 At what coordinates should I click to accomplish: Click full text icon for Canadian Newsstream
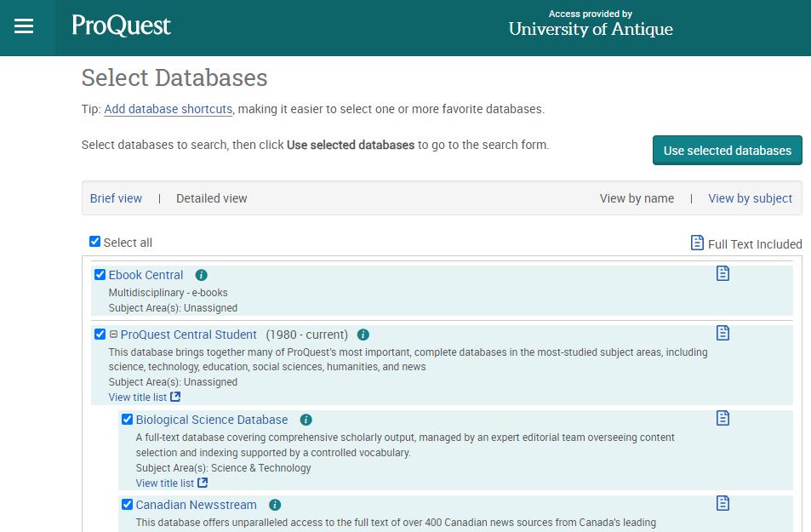click(x=722, y=503)
